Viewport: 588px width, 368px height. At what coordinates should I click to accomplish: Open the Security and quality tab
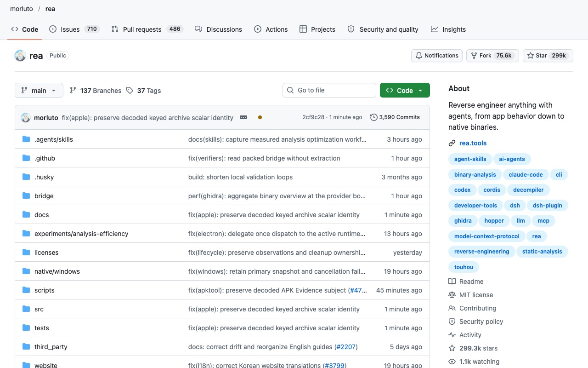(x=383, y=29)
